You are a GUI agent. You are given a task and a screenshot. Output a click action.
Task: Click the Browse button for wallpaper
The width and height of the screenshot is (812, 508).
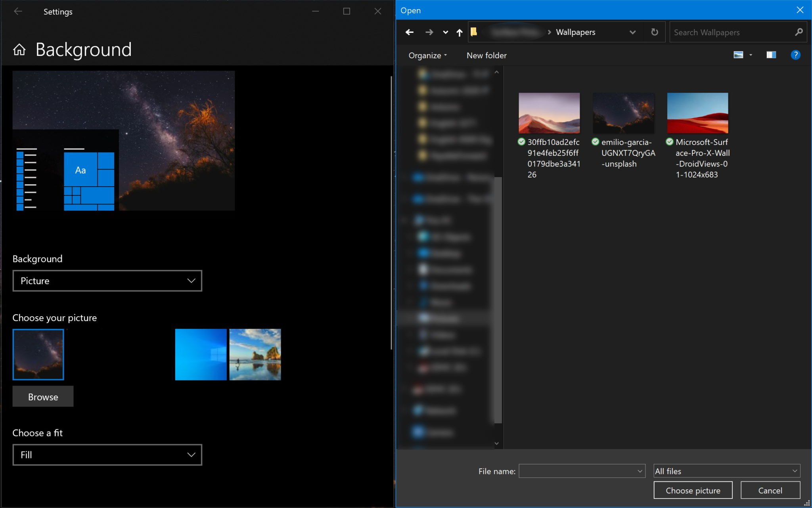[43, 396]
